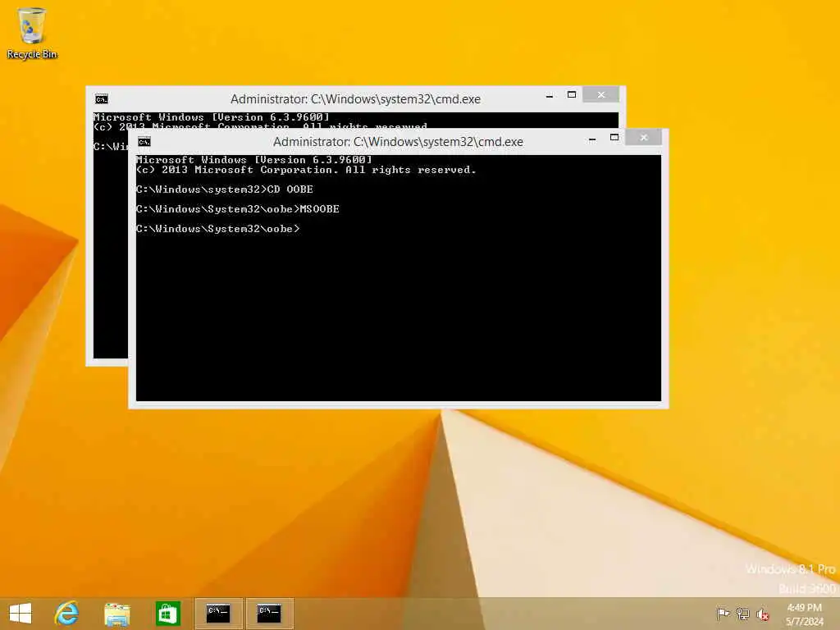
Task: Click front window 'Microsoft Windows [Version 6.3.9600]' line
Action: click(254, 160)
